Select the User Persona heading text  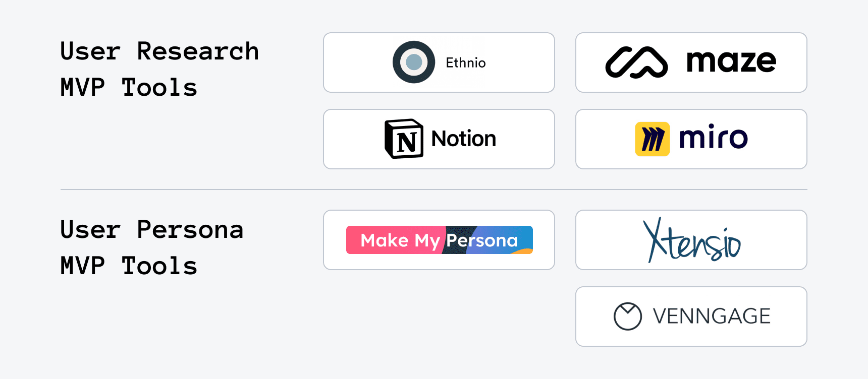[x=151, y=230]
